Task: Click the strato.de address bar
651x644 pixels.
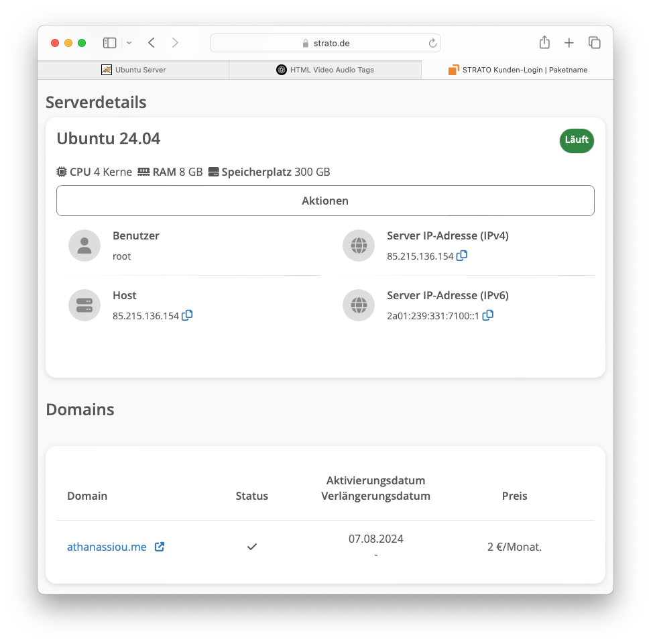Action: [x=325, y=43]
